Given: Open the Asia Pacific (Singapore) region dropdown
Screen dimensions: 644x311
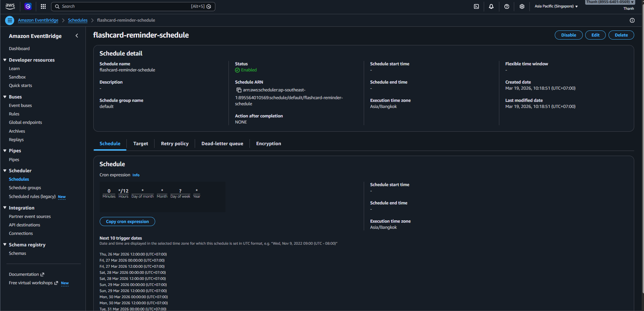Looking at the screenshot, I should tap(556, 6).
